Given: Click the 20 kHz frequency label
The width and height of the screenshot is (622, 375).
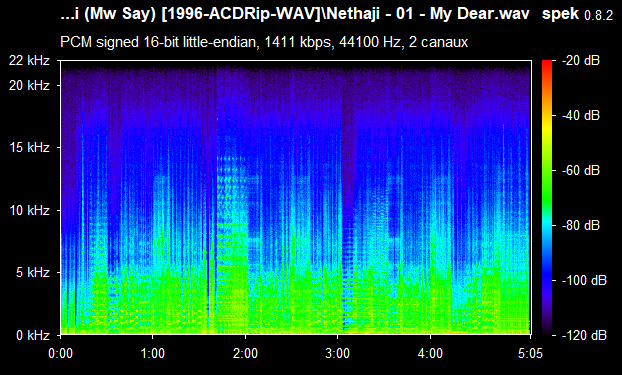Looking at the screenshot, I should pyautogui.click(x=29, y=85).
